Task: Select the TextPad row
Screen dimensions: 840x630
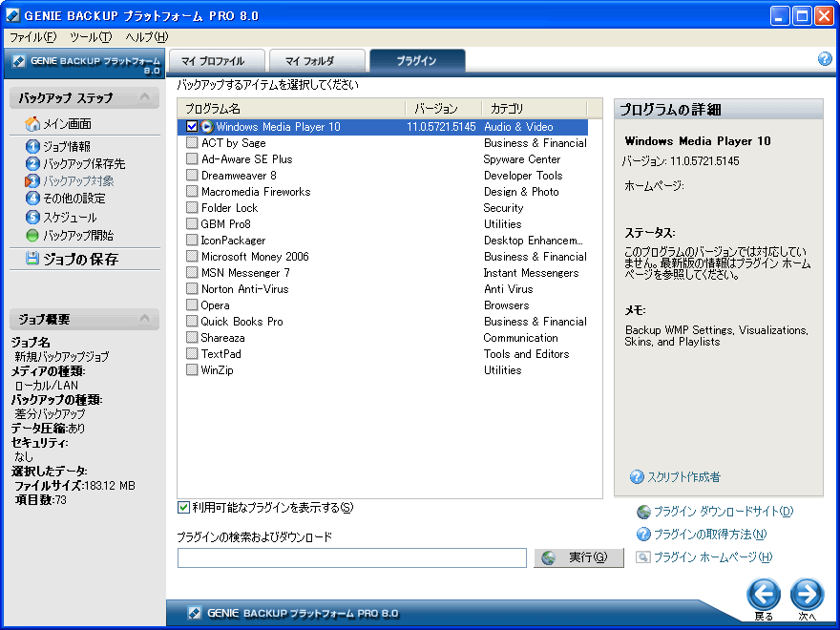Action: point(383,353)
